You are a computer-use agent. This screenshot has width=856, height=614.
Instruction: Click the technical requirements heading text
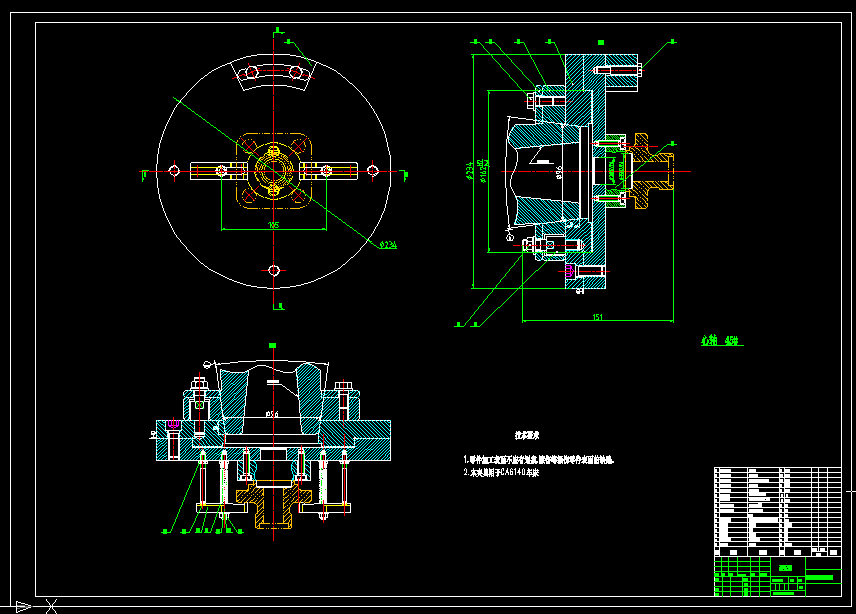(x=527, y=435)
